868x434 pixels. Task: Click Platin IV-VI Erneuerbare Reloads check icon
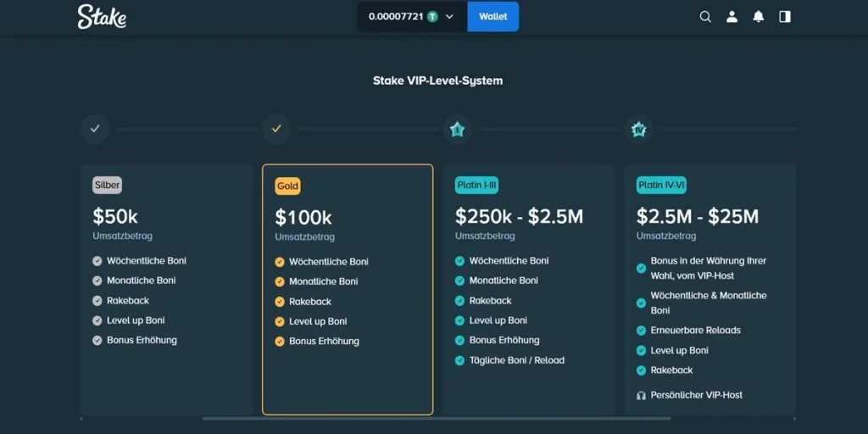(641, 331)
